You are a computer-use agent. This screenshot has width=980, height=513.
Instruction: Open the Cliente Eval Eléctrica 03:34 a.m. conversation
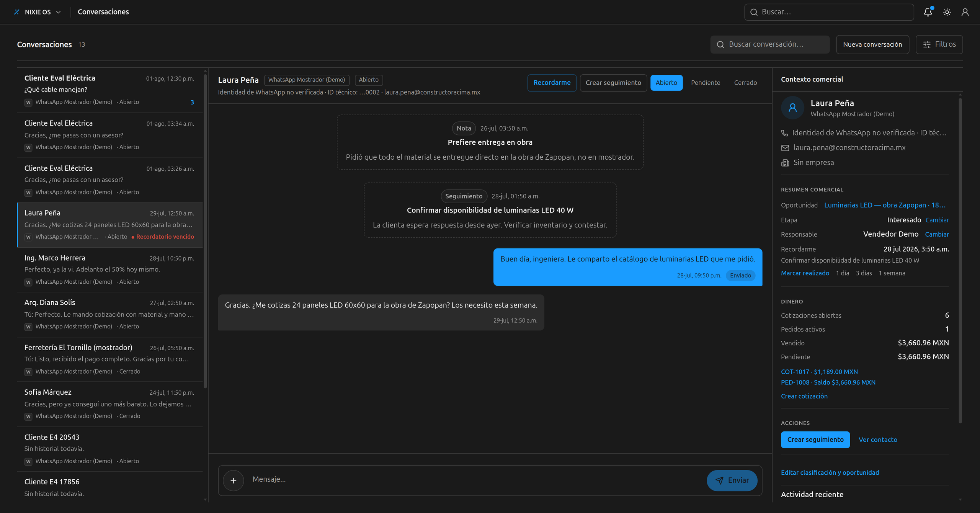(110, 135)
